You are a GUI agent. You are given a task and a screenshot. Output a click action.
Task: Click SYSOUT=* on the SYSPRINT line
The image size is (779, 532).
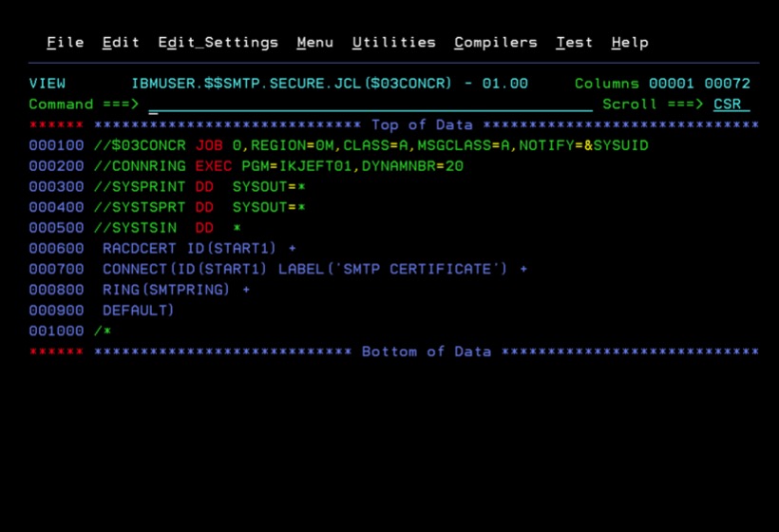269,187
